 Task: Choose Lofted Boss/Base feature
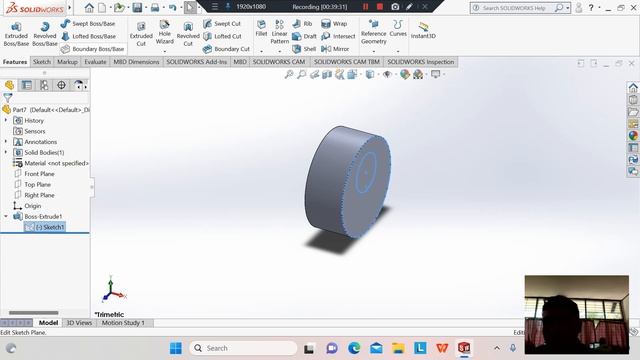[x=88, y=36]
